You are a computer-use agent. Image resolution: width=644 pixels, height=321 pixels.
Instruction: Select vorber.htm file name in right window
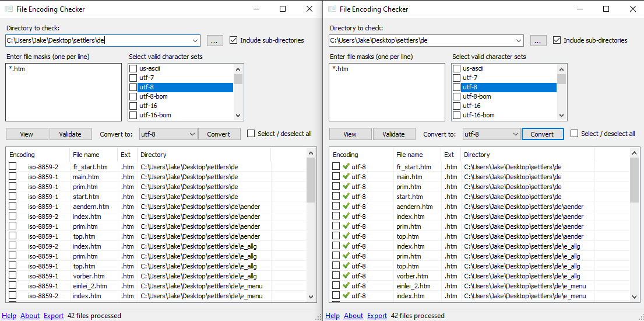(413, 275)
